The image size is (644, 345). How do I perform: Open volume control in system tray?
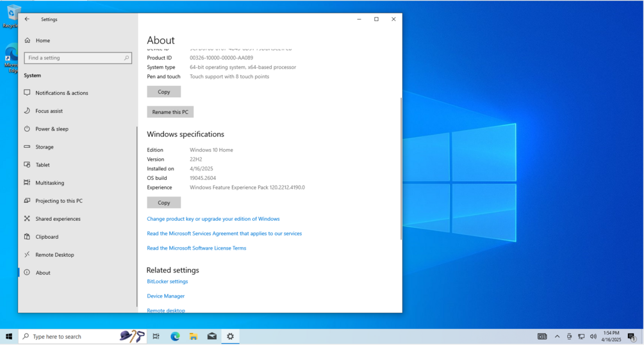click(593, 337)
